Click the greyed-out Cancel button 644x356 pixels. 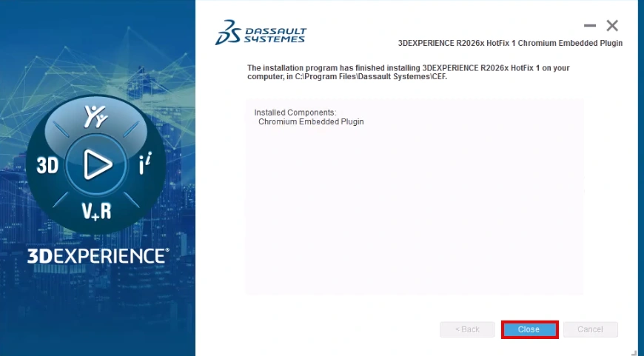[590, 329]
